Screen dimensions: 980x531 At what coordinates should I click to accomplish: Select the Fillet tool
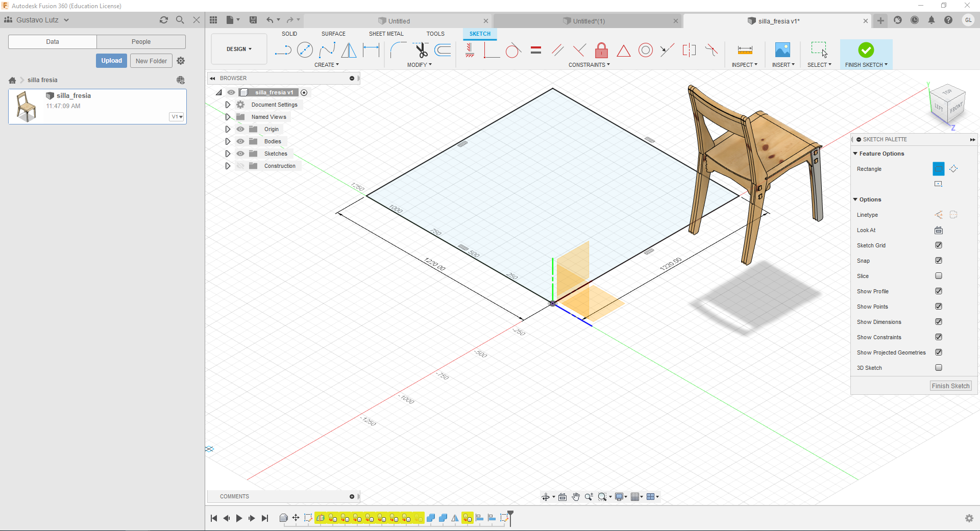pos(398,50)
